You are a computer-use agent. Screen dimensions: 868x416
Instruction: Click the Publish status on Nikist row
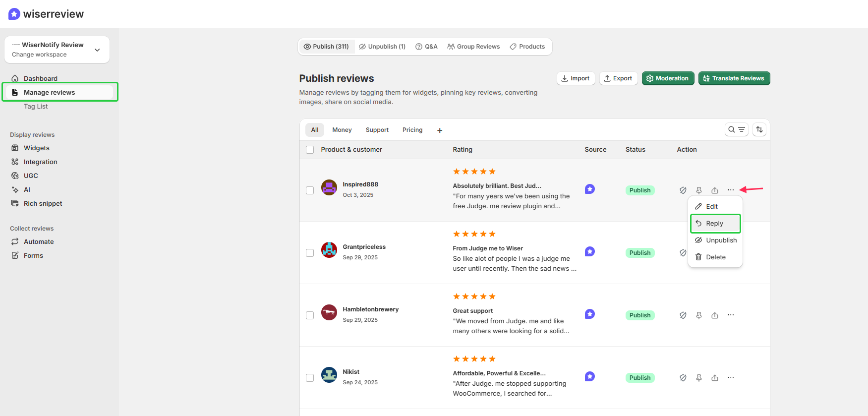640,378
